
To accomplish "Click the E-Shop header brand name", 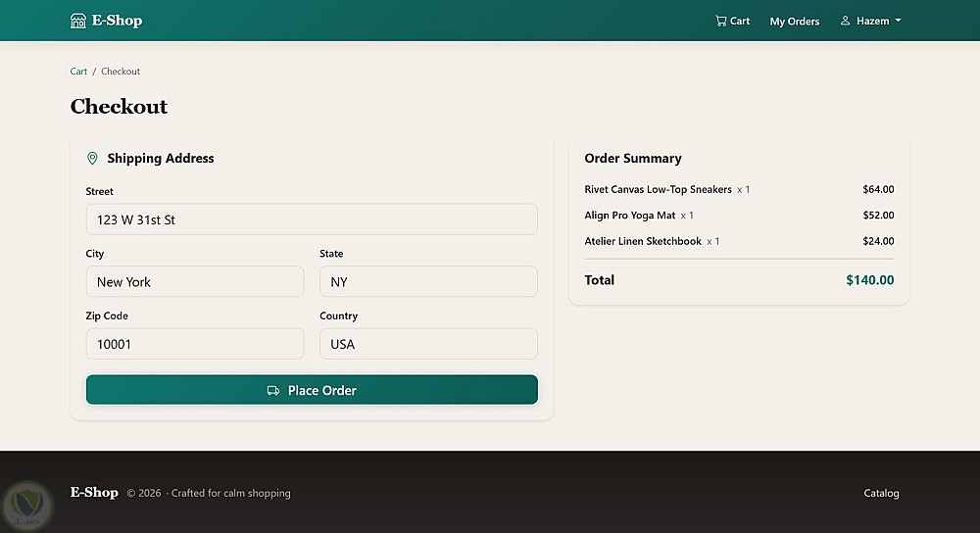I will pos(118,21).
